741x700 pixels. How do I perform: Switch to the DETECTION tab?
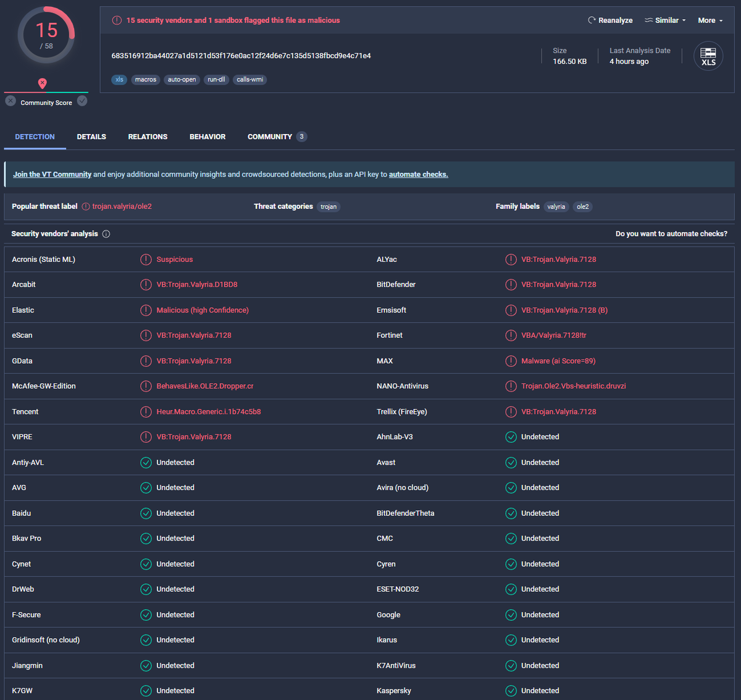click(35, 137)
